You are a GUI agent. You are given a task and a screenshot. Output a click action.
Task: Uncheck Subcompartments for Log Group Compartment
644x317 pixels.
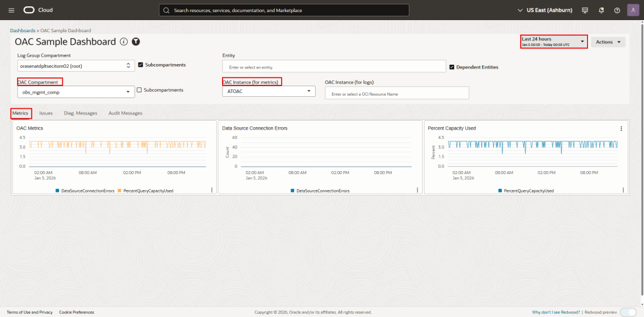pos(140,65)
